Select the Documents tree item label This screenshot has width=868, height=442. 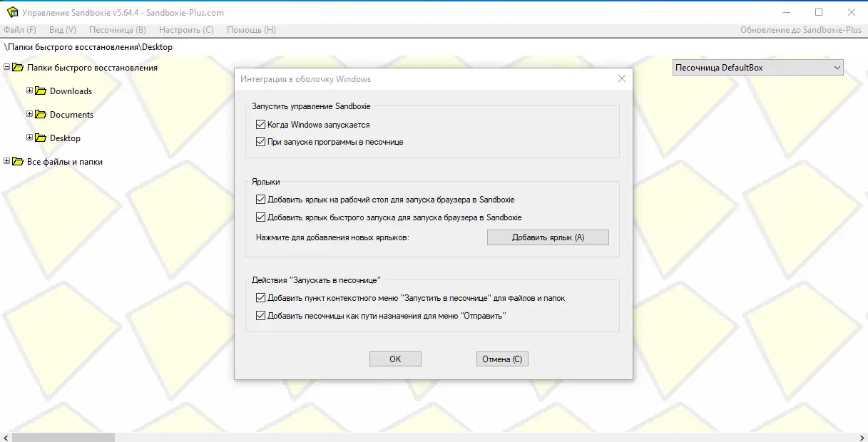pos(72,115)
